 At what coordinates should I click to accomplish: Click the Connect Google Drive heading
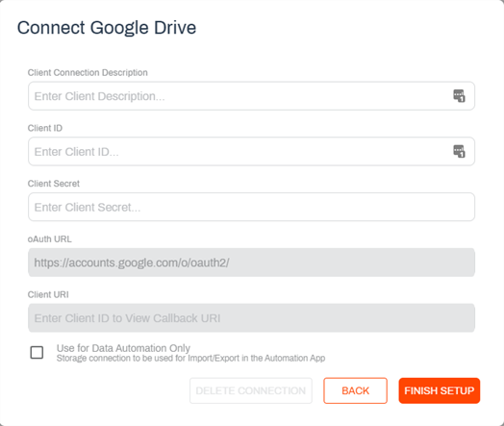coord(107,28)
